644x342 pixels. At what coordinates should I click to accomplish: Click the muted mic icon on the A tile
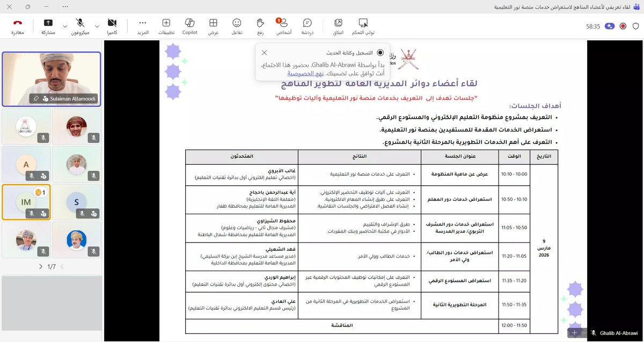pos(31,175)
